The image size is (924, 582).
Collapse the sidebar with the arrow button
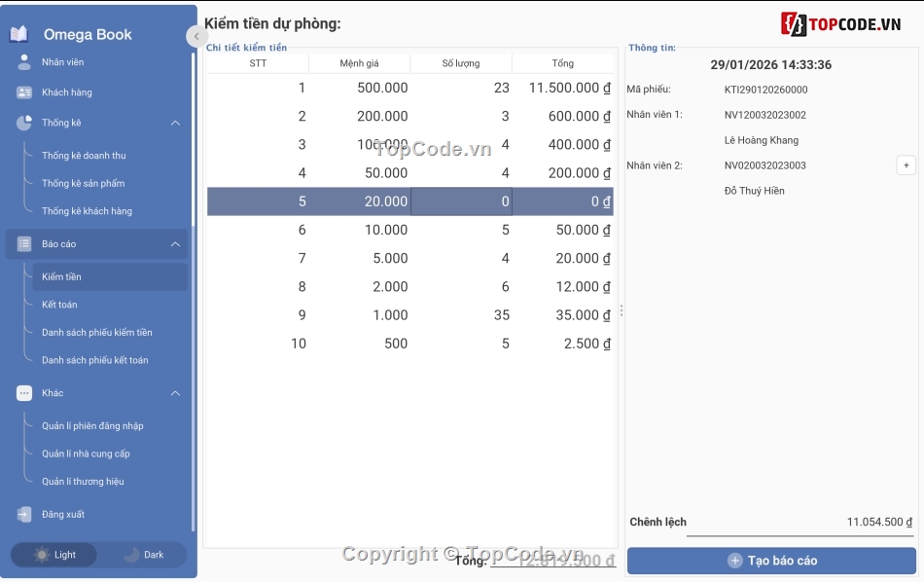(196, 37)
